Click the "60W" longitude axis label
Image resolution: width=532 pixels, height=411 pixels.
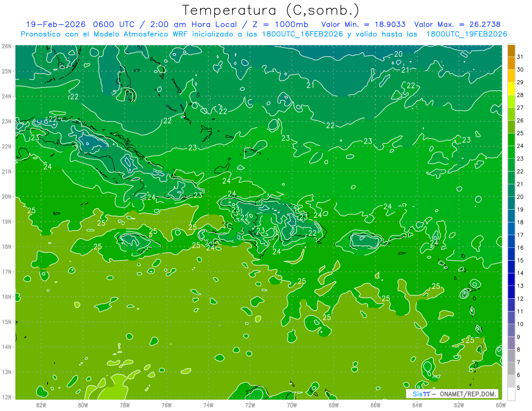click(501, 405)
